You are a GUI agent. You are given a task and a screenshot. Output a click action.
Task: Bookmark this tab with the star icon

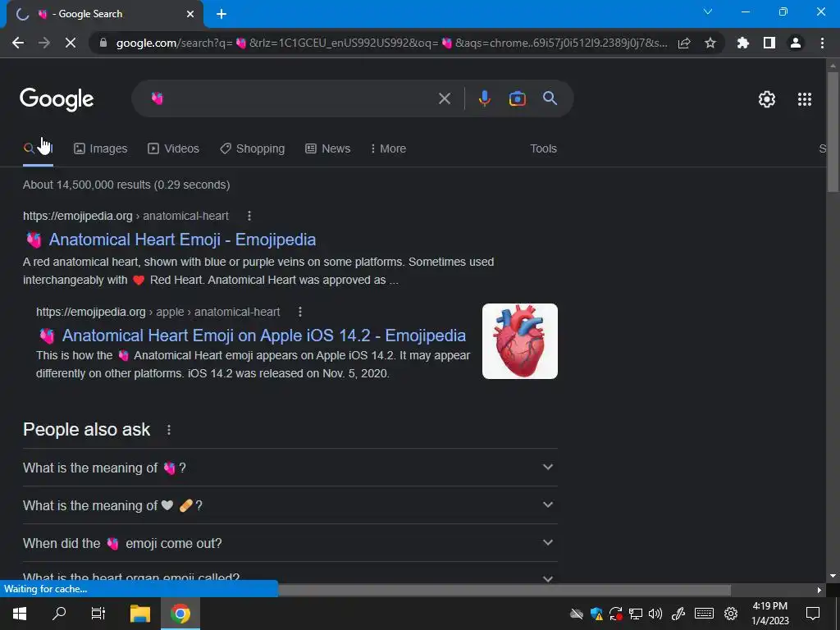click(710, 43)
